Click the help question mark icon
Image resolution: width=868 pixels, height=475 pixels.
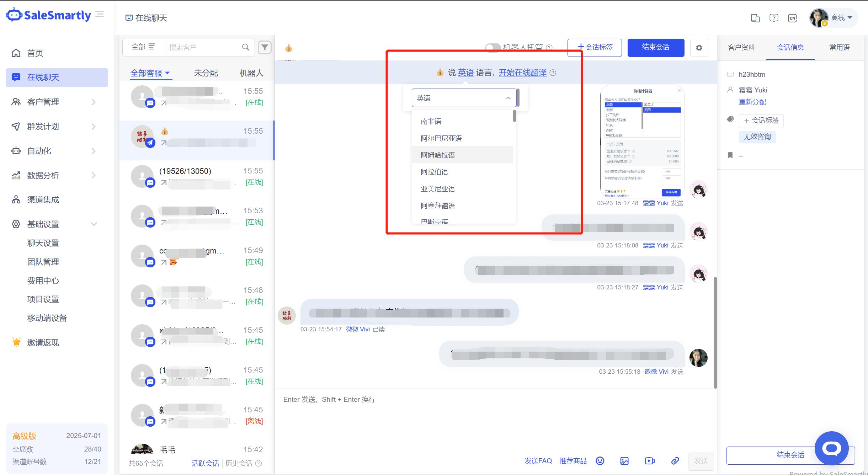point(774,18)
